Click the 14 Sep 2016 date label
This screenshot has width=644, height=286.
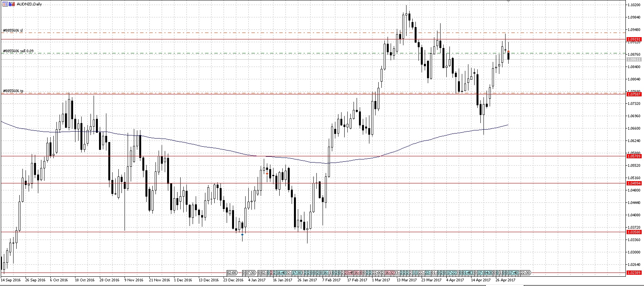coord(11,280)
